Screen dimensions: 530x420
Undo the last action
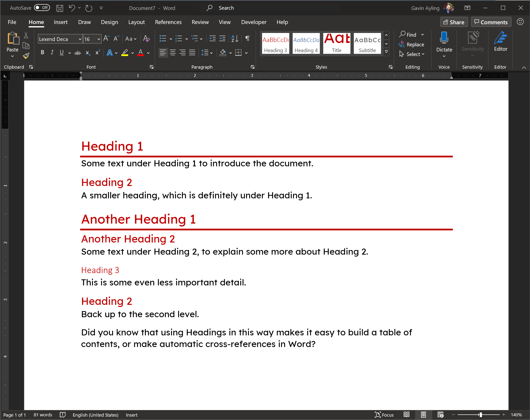72,8
